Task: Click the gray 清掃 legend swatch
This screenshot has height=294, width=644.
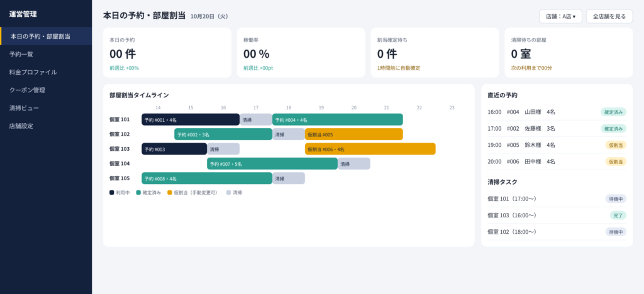Action: [229, 192]
